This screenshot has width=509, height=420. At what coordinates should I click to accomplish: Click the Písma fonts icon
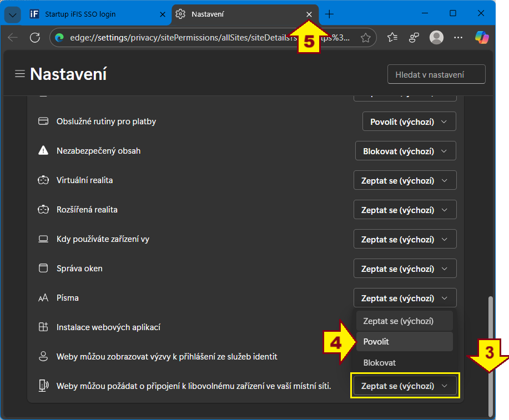[43, 298]
